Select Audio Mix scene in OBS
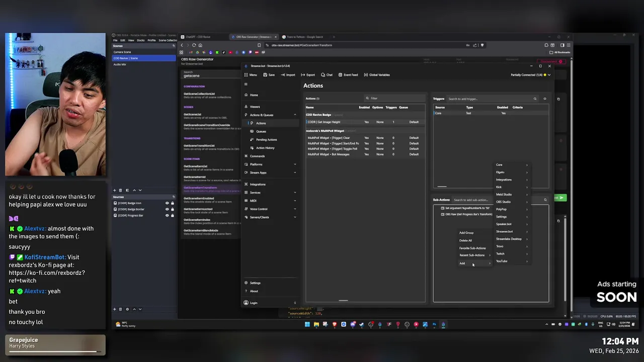Screen dimensions: 644x362 click(x=144, y=64)
